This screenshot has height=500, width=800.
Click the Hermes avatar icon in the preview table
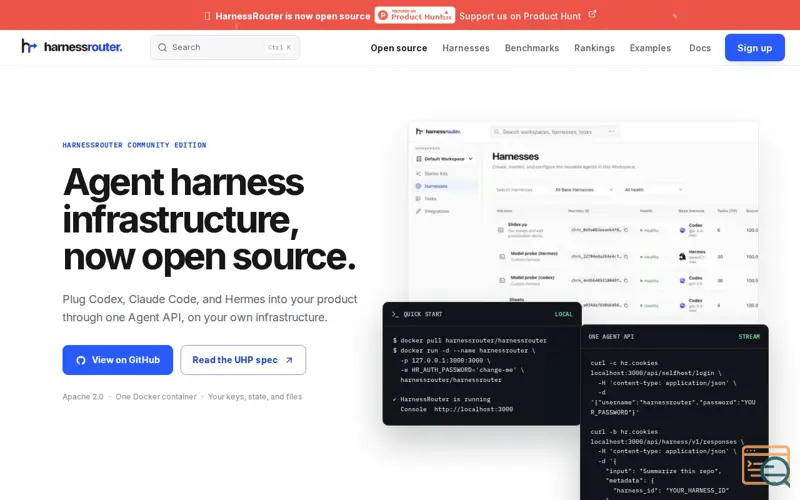pyautogui.click(x=682, y=257)
